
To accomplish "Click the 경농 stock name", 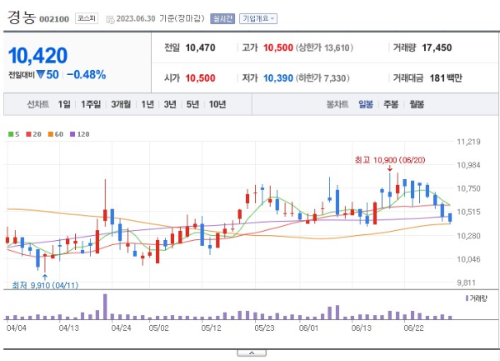I will pyautogui.click(x=21, y=18).
